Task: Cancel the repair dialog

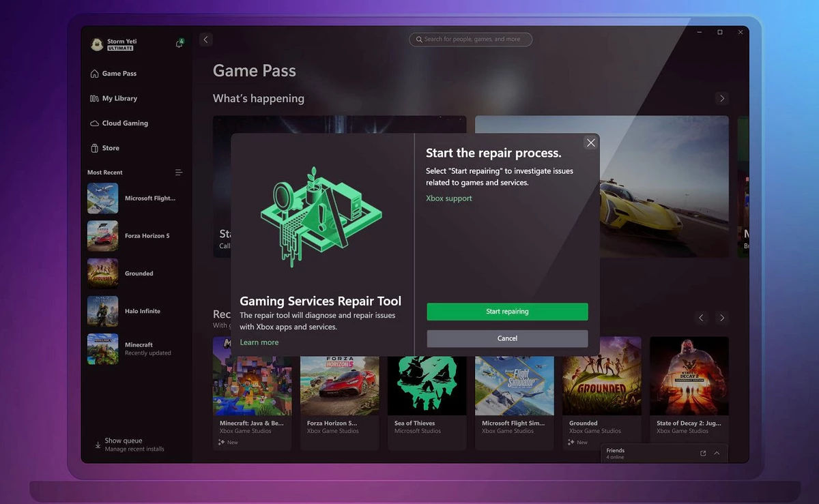Action: point(507,338)
